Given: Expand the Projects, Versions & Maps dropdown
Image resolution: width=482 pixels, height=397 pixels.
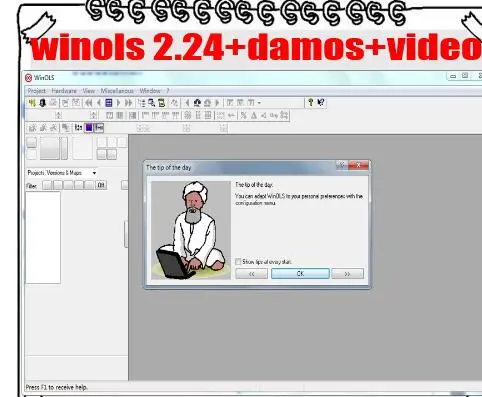Looking at the screenshot, I should tap(94, 173).
